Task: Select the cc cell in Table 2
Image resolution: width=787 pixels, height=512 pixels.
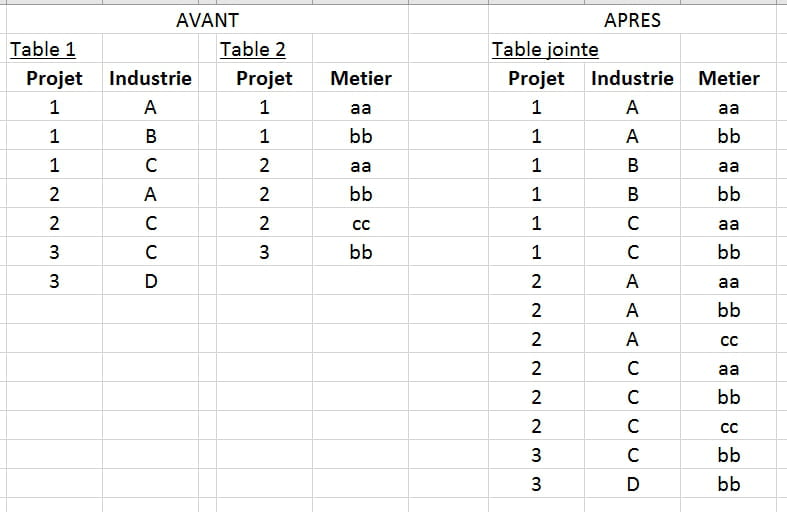Action: (361, 224)
